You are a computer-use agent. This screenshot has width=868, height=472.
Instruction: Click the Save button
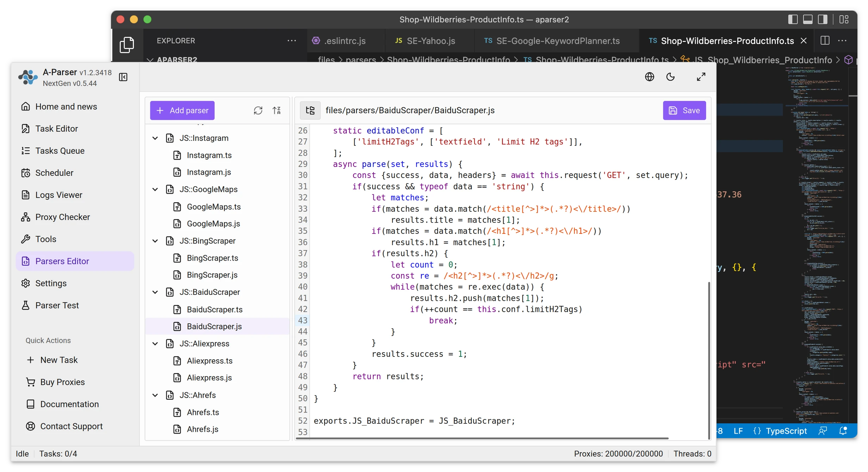[684, 111]
